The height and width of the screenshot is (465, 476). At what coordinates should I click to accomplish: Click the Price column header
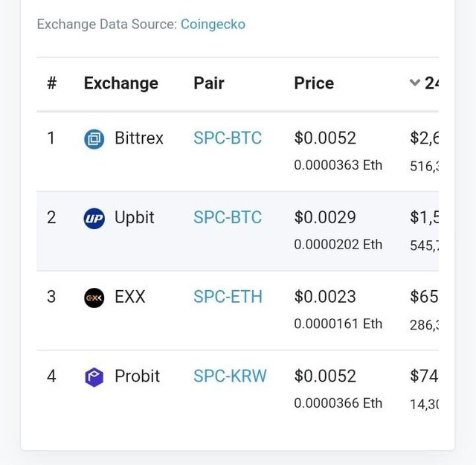(314, 83)
